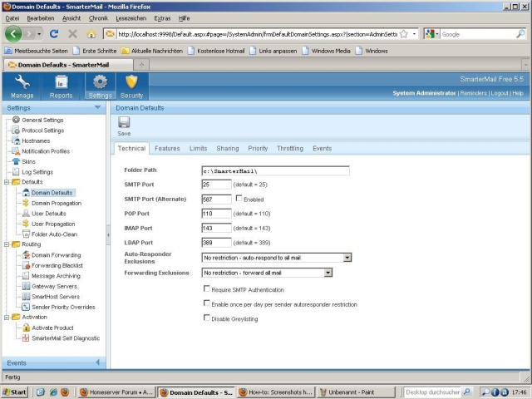Click the User Defaults icon
This screenshot has height=399, width=532.
26,214
